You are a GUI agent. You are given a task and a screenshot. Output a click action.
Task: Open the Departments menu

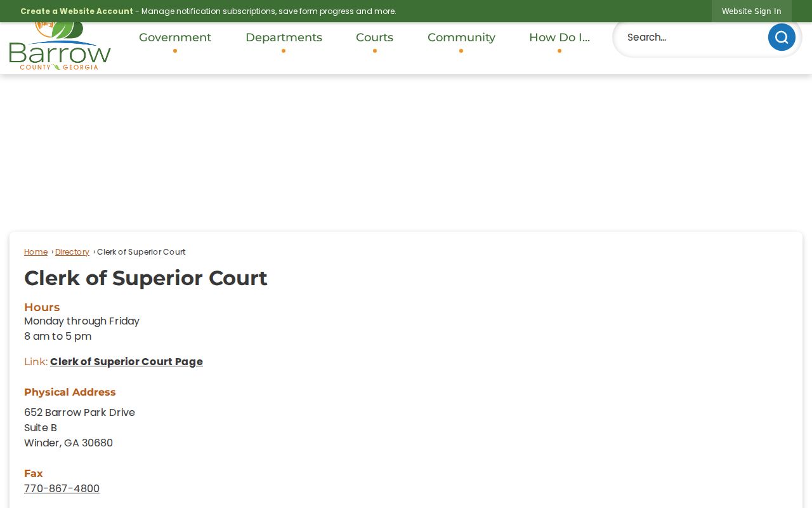point(284,37)
